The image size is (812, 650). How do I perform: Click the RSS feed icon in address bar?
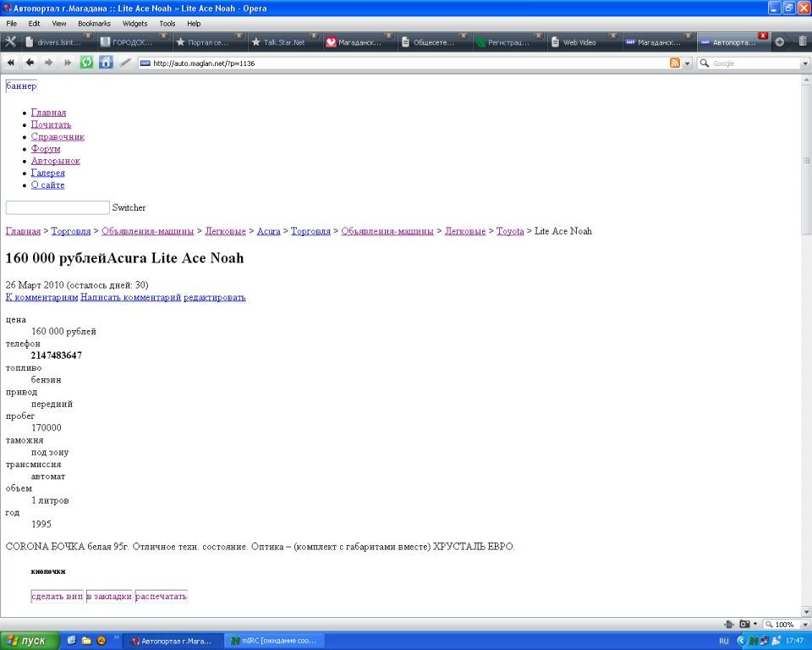click(x=674, y=63)
